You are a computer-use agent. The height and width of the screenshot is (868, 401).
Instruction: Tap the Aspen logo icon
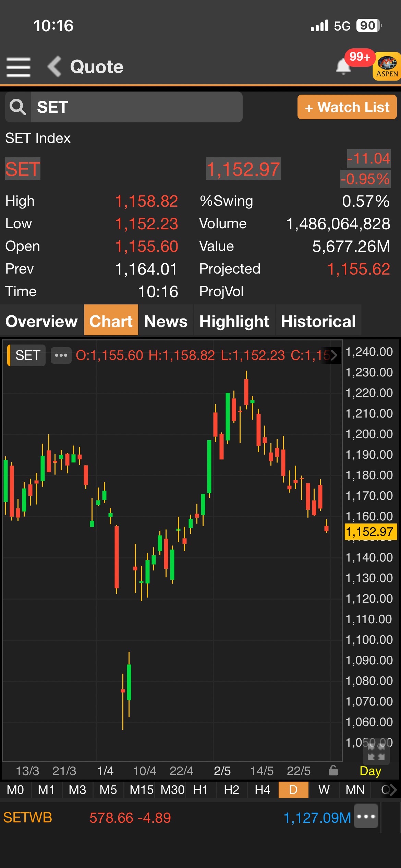tap(387, 66)
